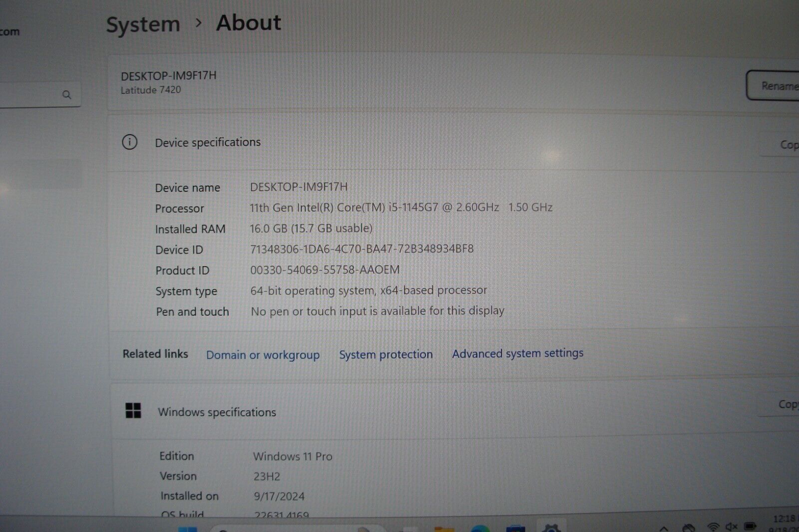Click the Device ID label
This screenshot has height=532, width=799.
point(179,250)
